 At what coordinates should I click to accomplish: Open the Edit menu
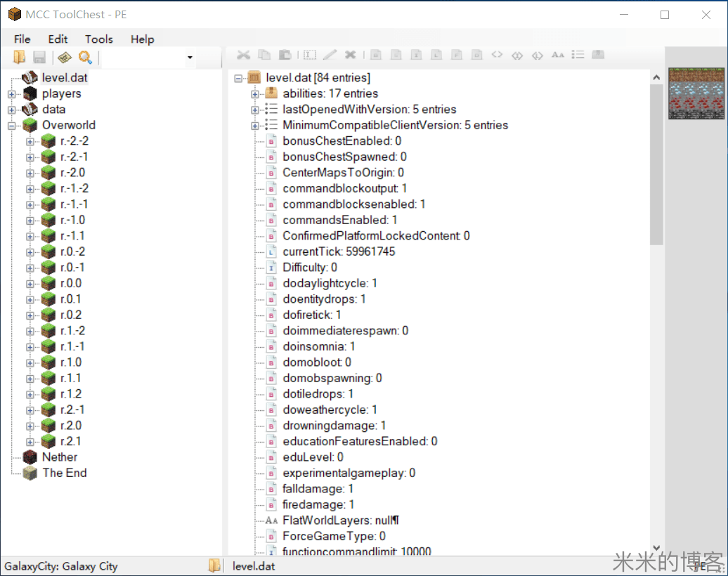tap(58, 39)
